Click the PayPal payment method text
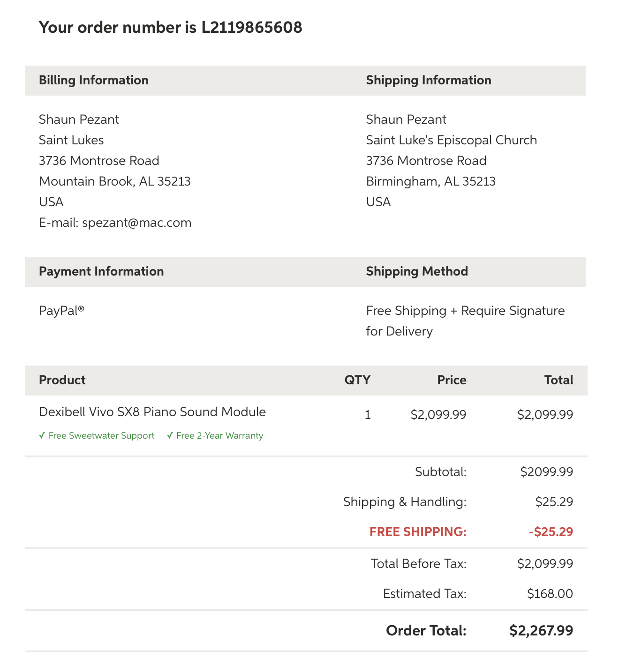This screenshot has height=672, width=634. (61, 311)
